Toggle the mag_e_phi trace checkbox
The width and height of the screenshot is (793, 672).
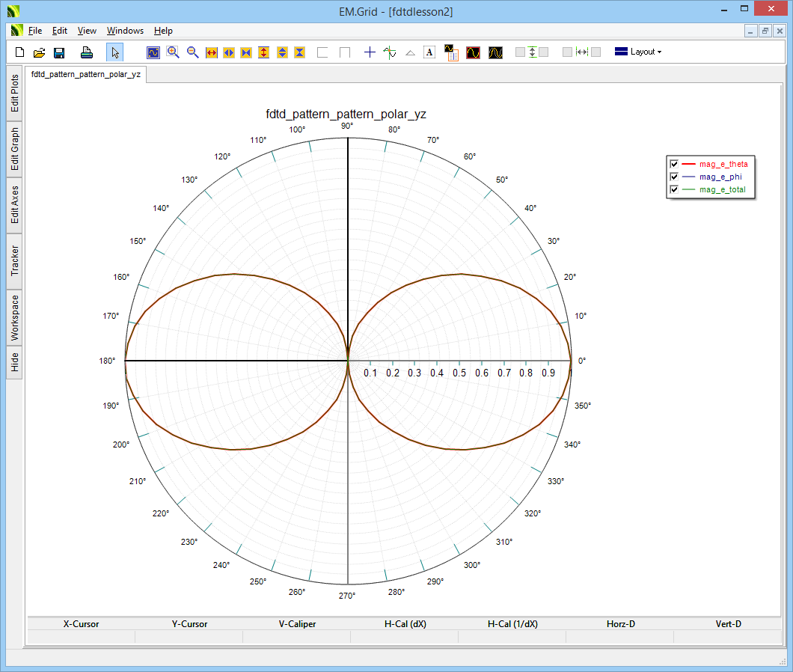click(674, 177)
